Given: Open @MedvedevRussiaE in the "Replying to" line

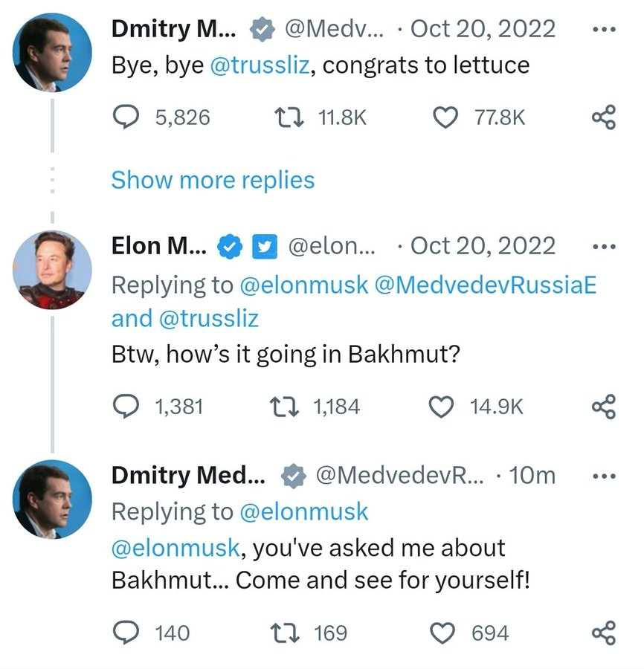Looking at the screenshot, I should point(486,285).
